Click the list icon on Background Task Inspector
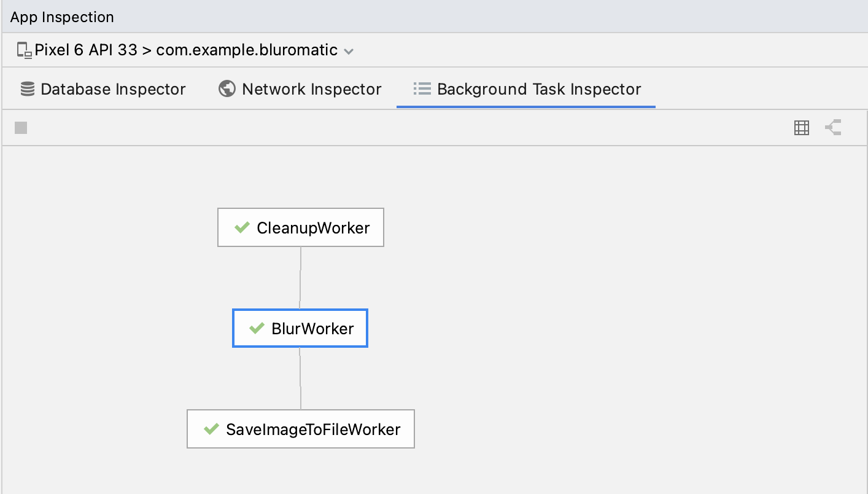The image size is (868, 494). (422, 89)
